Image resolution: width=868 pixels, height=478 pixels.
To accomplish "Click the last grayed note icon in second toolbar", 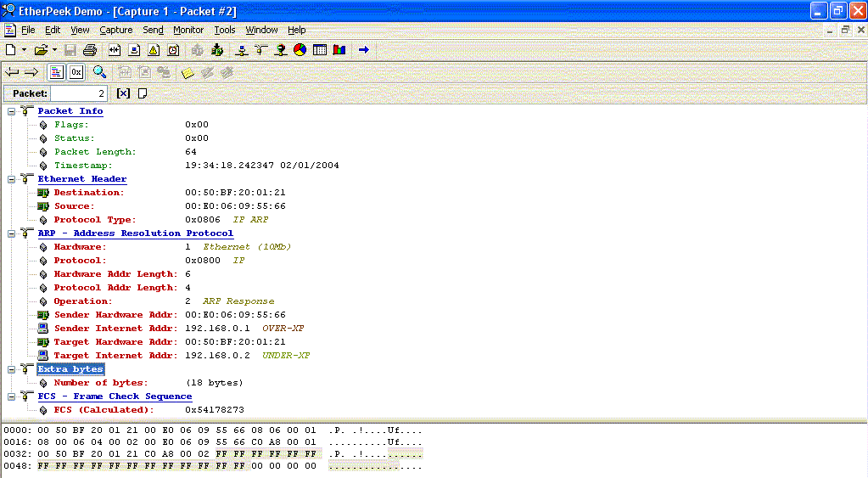I will [x=227, y=72].
